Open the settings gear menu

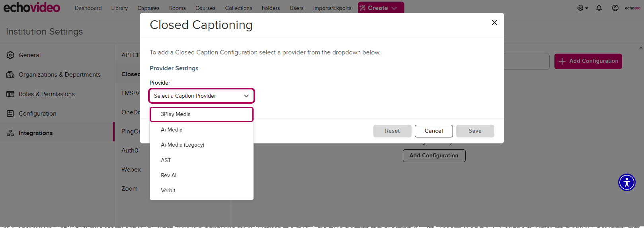point(582,8)
